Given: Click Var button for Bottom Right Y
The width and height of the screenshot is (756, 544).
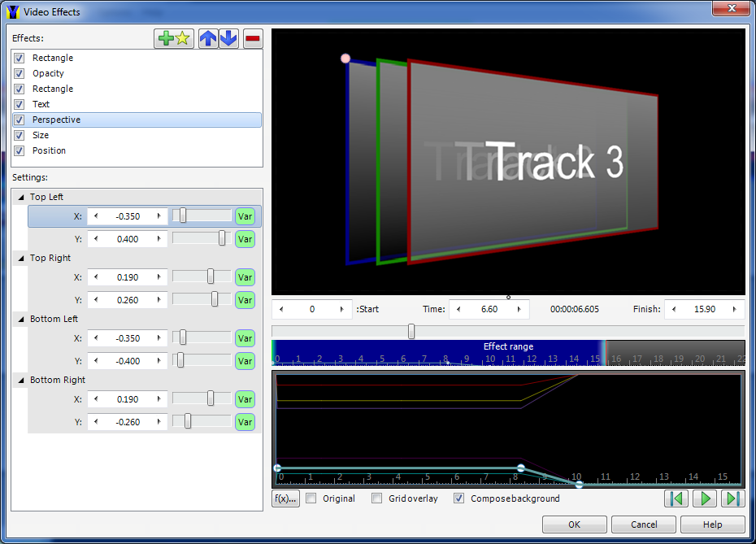Looking at the screenshot, I should point(245,422).
